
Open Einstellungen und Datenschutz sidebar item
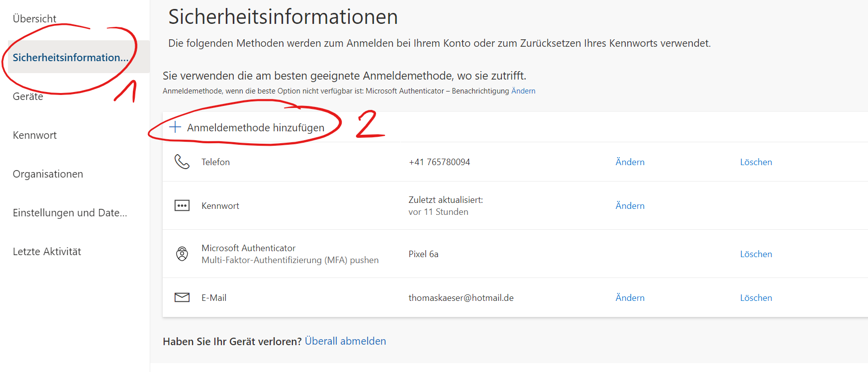(x=70, y=213)
